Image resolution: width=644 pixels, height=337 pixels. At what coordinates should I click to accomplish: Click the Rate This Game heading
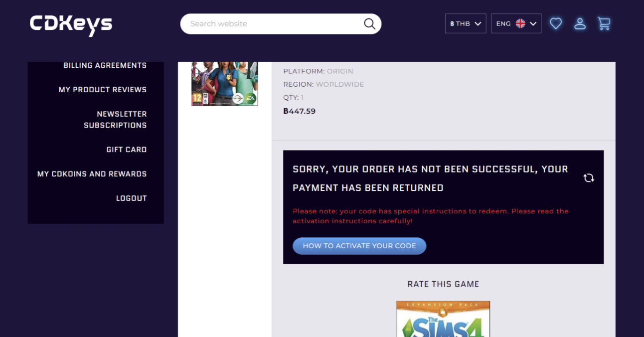(x=443, y=284)
